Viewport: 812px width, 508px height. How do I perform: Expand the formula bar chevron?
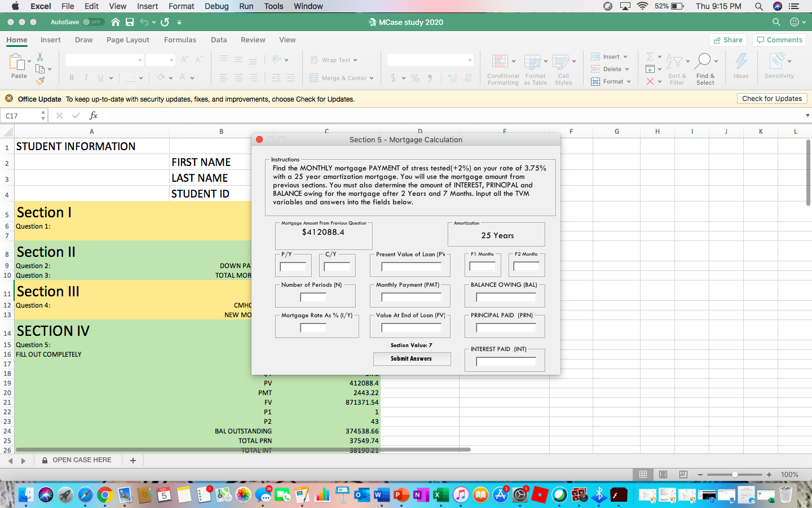click(x=807, y=116)
